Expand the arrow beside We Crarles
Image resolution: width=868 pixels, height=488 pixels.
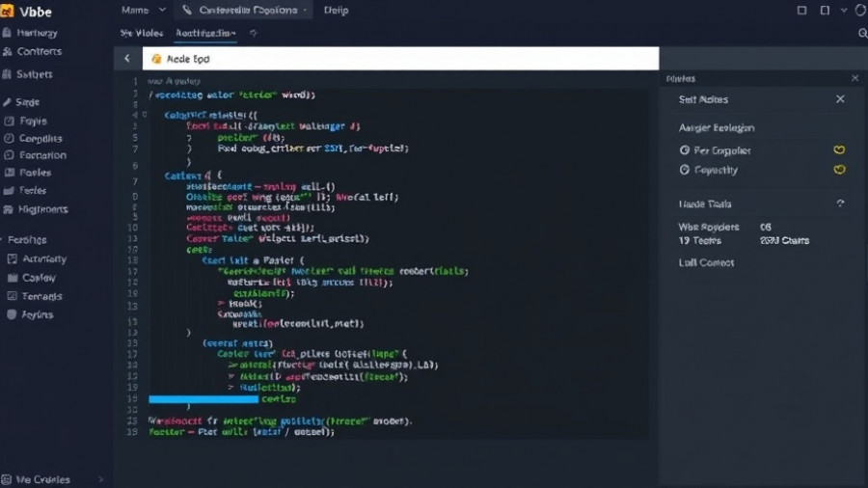click(x=100, y=479)
